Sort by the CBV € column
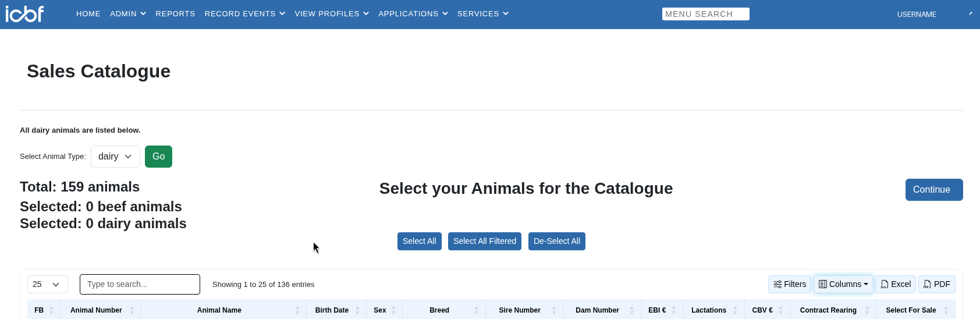 (767, 310)
